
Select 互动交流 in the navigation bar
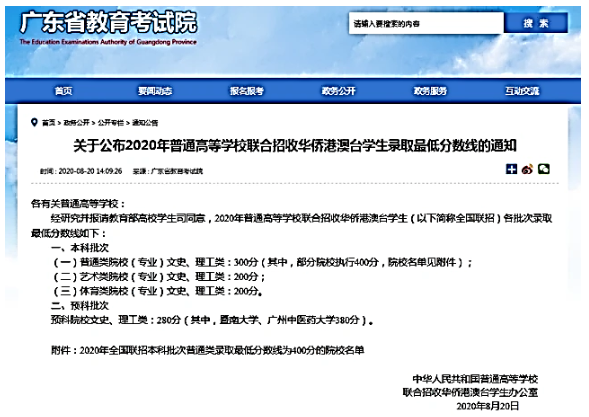(x=522, y=91)
